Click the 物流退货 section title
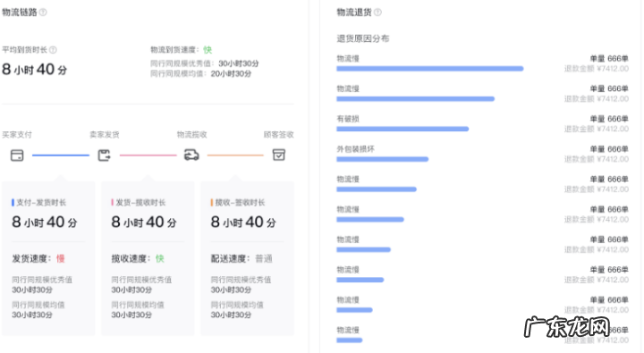Viewport: 644px width, 353px height. click(x=354, y=13)
